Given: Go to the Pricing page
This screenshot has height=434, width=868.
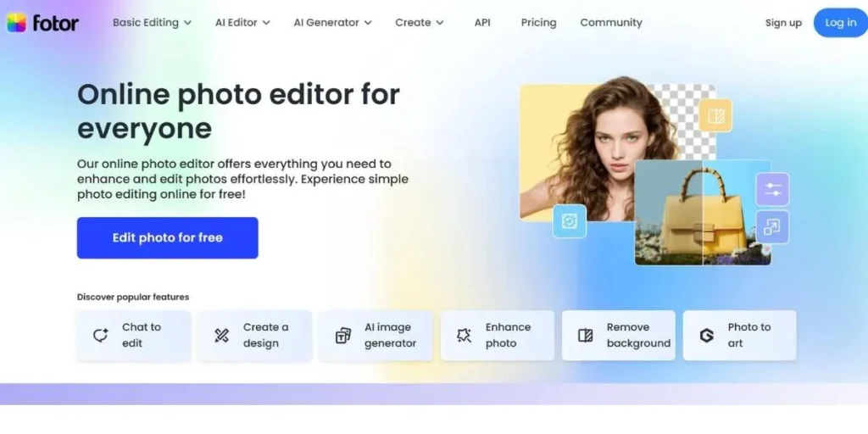Looking at the screenshot, I should pyautogui.click(x=538, y=23).
